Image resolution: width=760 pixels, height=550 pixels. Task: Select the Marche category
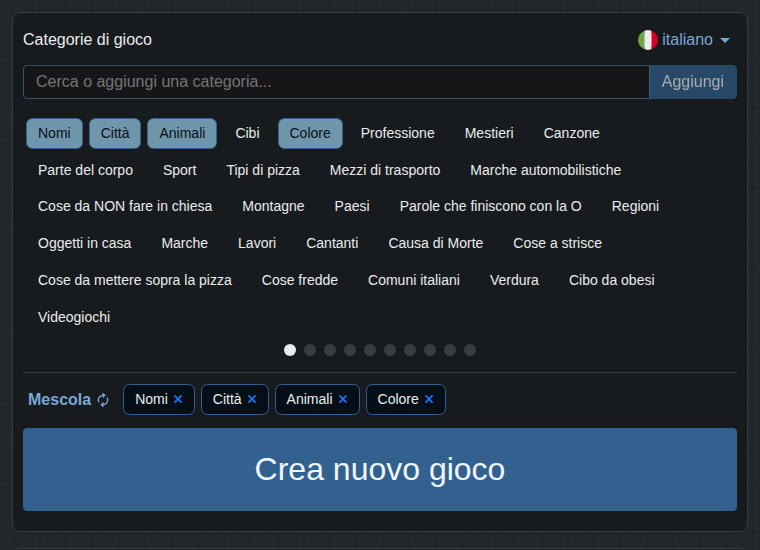coord(185,243)
